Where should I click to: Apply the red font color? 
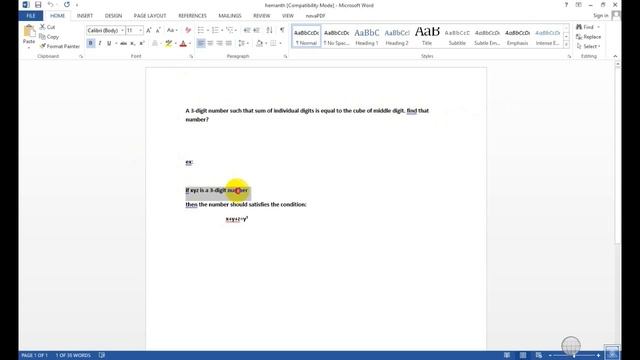coord(183,43)
